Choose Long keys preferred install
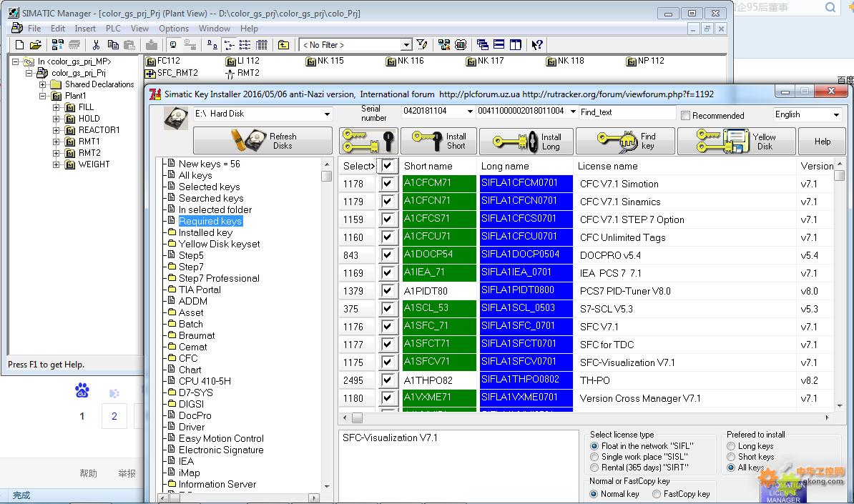 (732, 446)
